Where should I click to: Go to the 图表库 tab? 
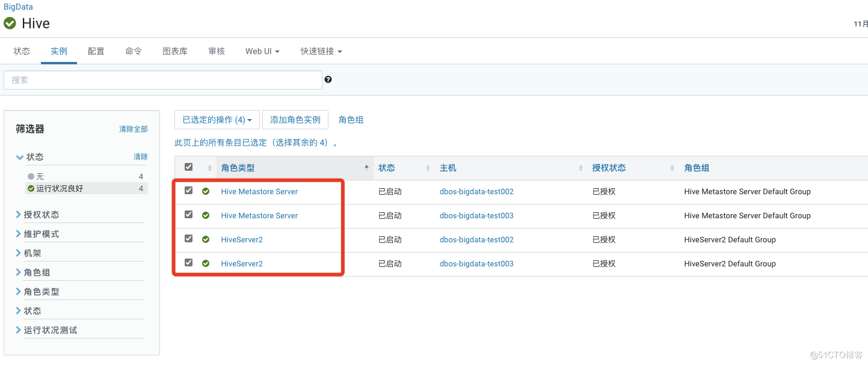175,51
